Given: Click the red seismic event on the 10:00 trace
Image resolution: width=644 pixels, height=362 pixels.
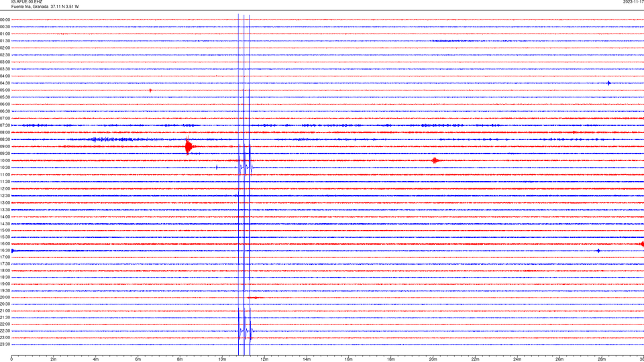Looking at the screenshot, I should pos(436,160).
